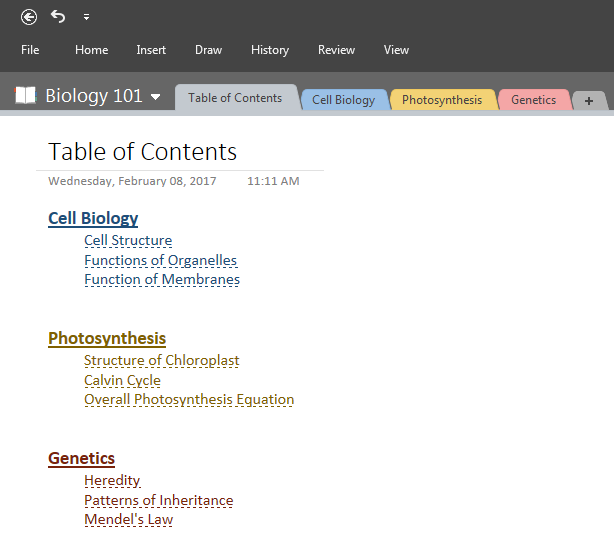Viewport: 614px width, 544px height.
Task: Click the Photosynthesis heading link
Action: tap(107, 338)
